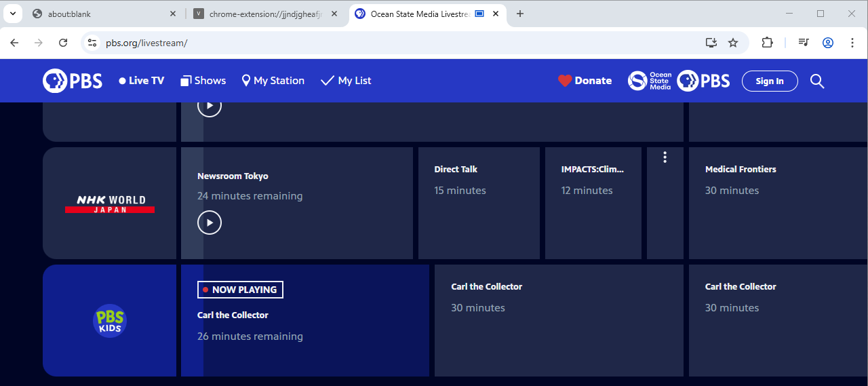The image size is (868, 386).
Task: Open My Station
Action: tap(273, 81)
